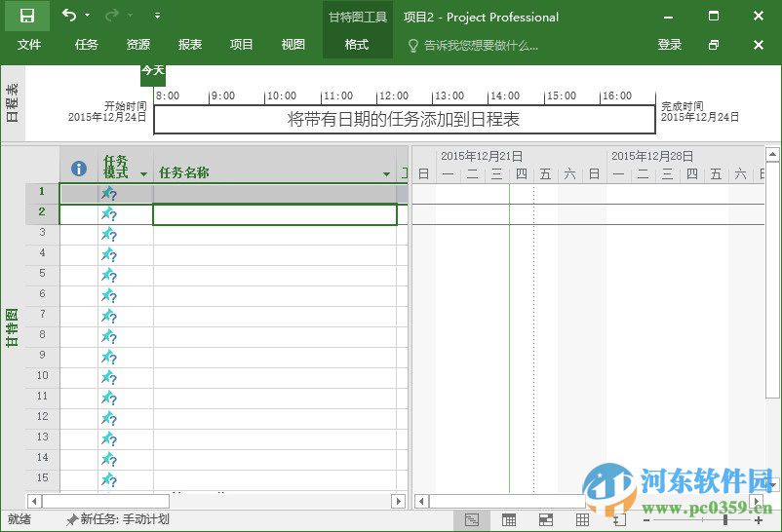Click the Gantt chart left scroll arrow

pyautogui.click(x=421, y=501)
